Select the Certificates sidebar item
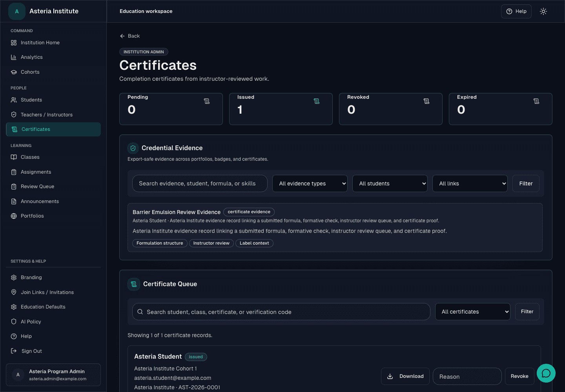 (53, 129)
